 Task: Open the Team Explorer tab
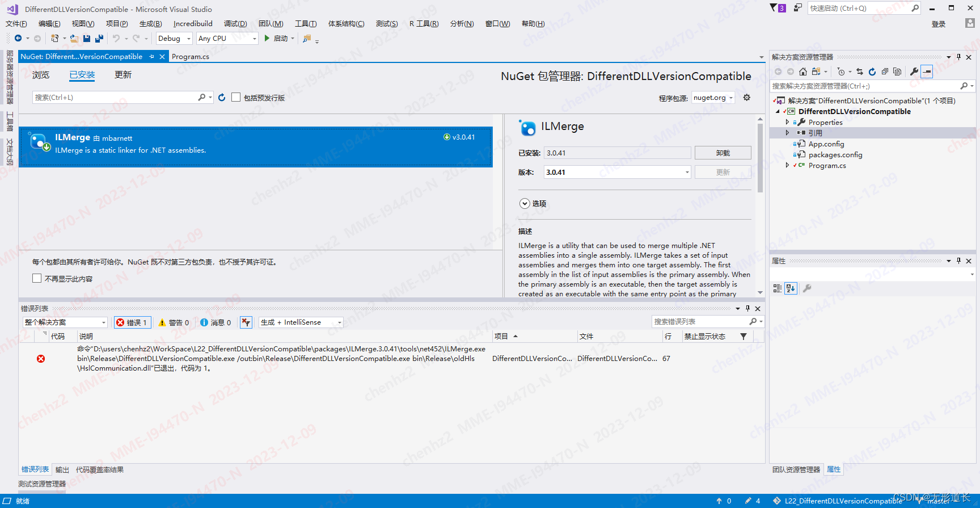click(796, 470)
